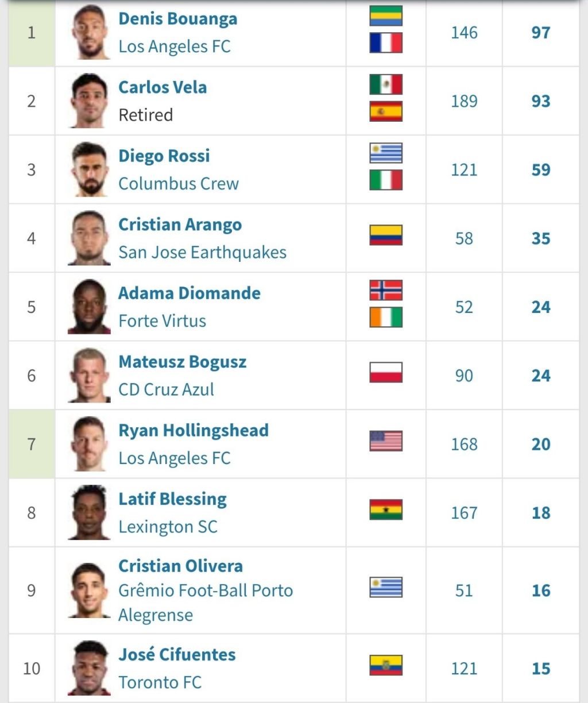Screen dimensions: 588x703
Task: Click the Norway flag for Adama Diomande
Action: coord(385,291)
